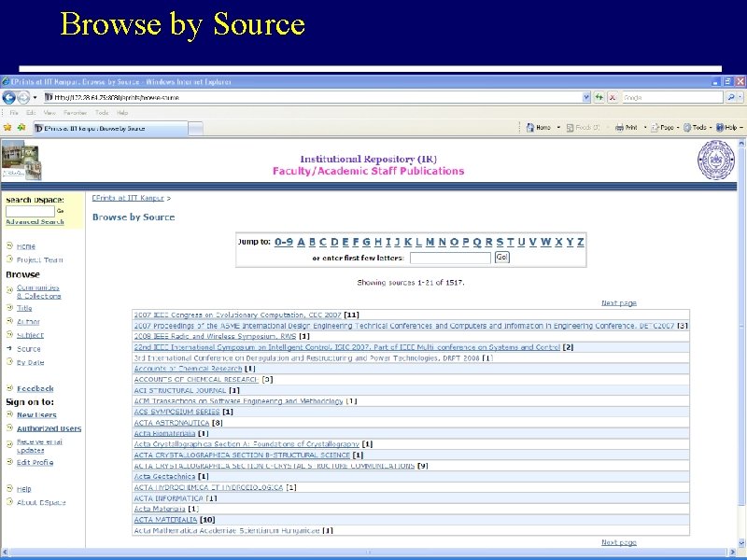This screenshot has height=560, width=747.
Task: Click the enter first few letters field
Action: (x=450, y=258)
